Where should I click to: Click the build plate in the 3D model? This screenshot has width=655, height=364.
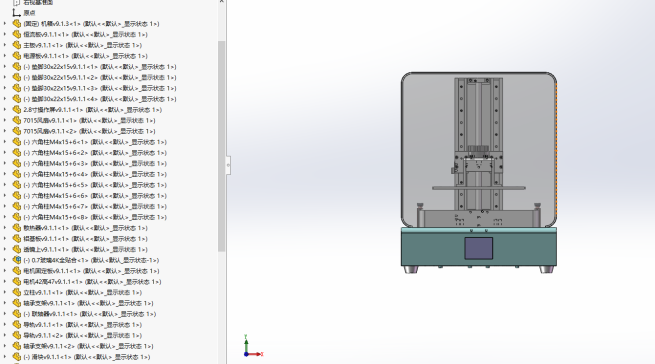[479, 188]
